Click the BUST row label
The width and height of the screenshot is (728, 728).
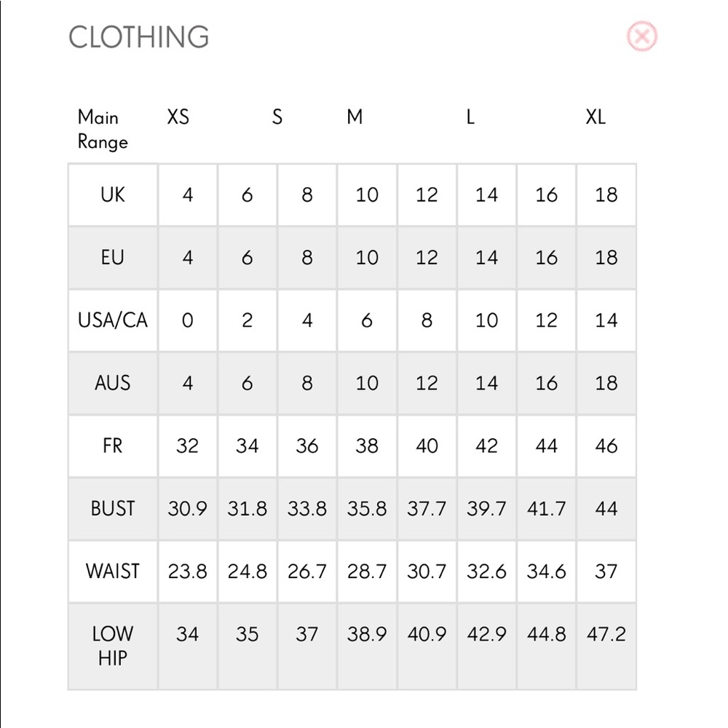(x=113, y=508)
